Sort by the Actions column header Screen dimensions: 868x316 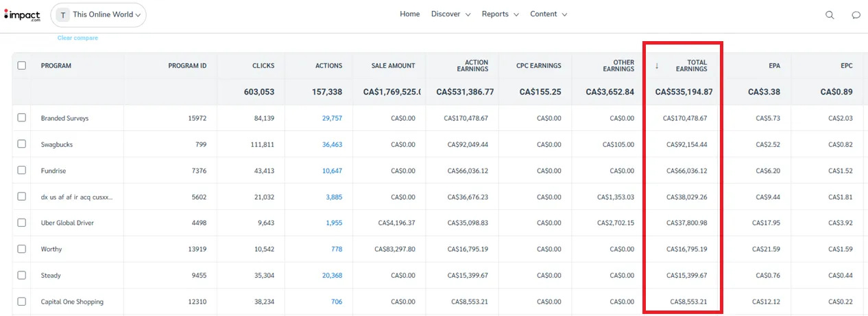point(328,66)
